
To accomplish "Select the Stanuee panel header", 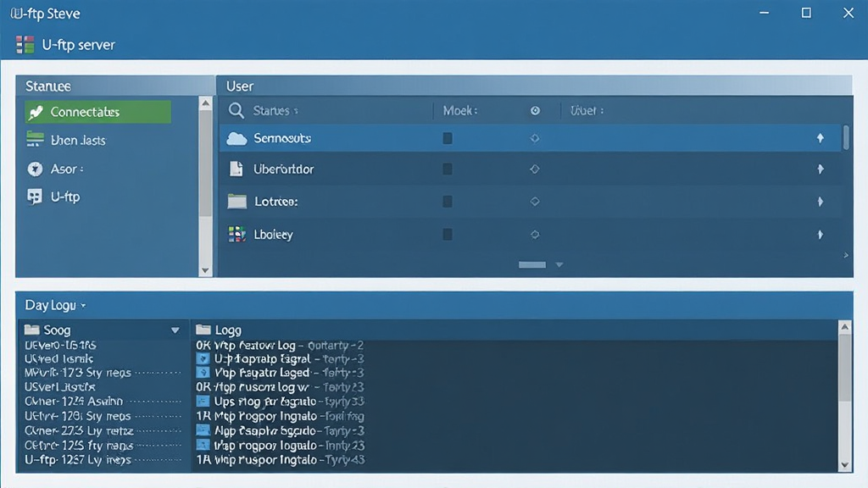I will (x=115, y=86).
